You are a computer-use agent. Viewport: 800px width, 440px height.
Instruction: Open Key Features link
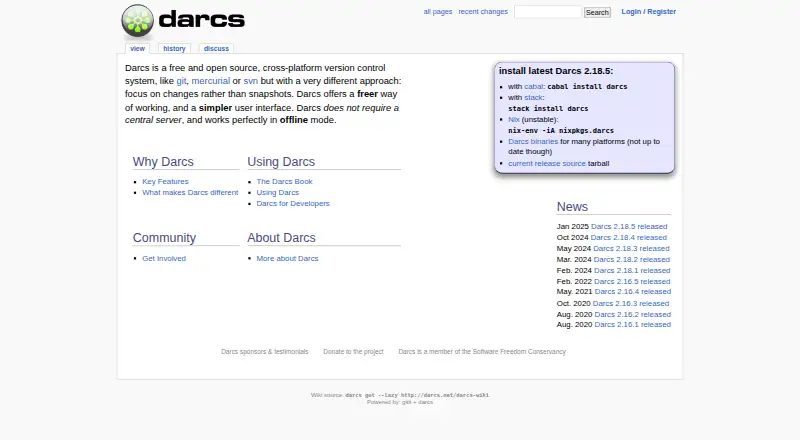pos(165,182)
